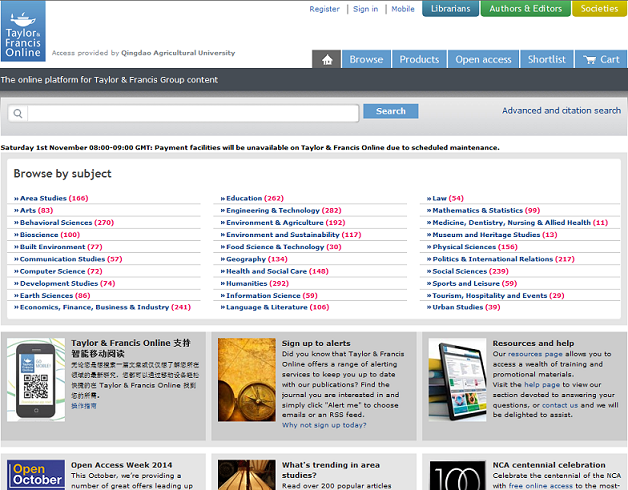The image size is (628, 490).
Task: Click the compass image for alerts
Action: pos(247,379)
